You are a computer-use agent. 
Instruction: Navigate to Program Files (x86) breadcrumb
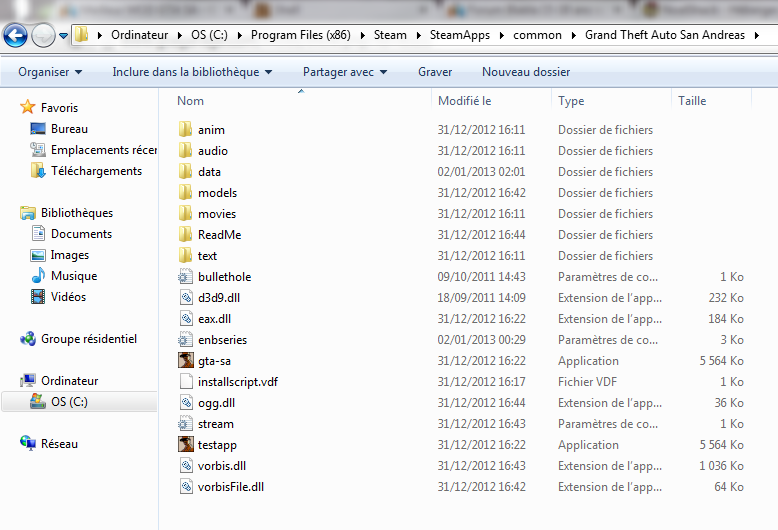coord(301,35)
